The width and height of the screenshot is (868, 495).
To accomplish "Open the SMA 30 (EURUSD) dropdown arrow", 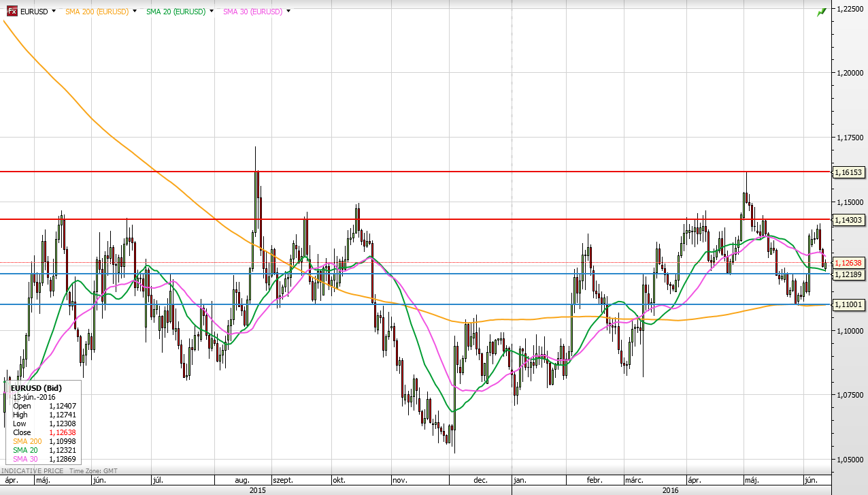I will coord(289,12).
